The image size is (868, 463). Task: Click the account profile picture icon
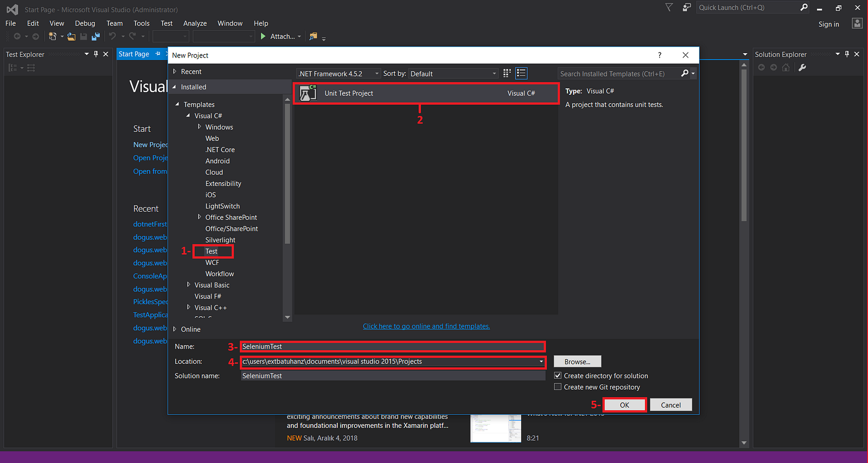click(857, 23)
